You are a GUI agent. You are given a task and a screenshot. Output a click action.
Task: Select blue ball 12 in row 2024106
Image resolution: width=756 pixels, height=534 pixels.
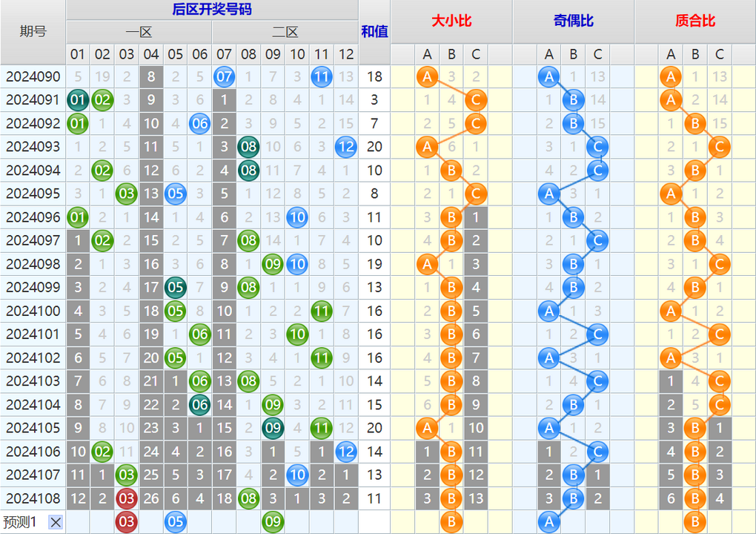[346, 452]
